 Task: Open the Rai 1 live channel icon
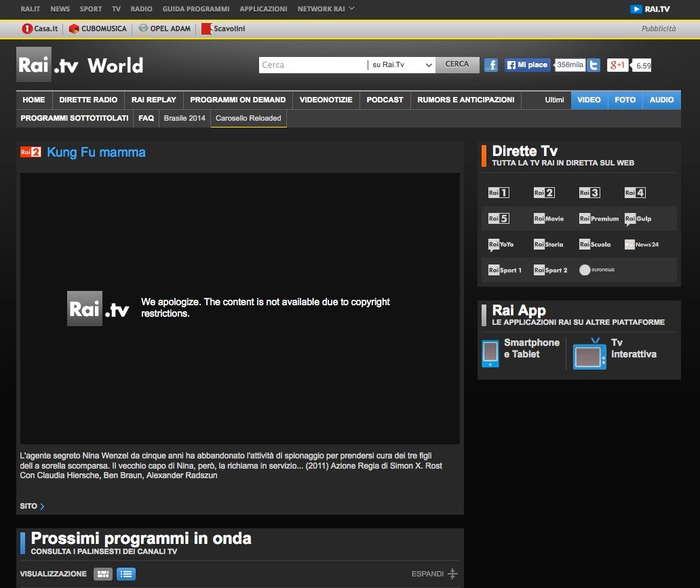(x=499, y=193)
